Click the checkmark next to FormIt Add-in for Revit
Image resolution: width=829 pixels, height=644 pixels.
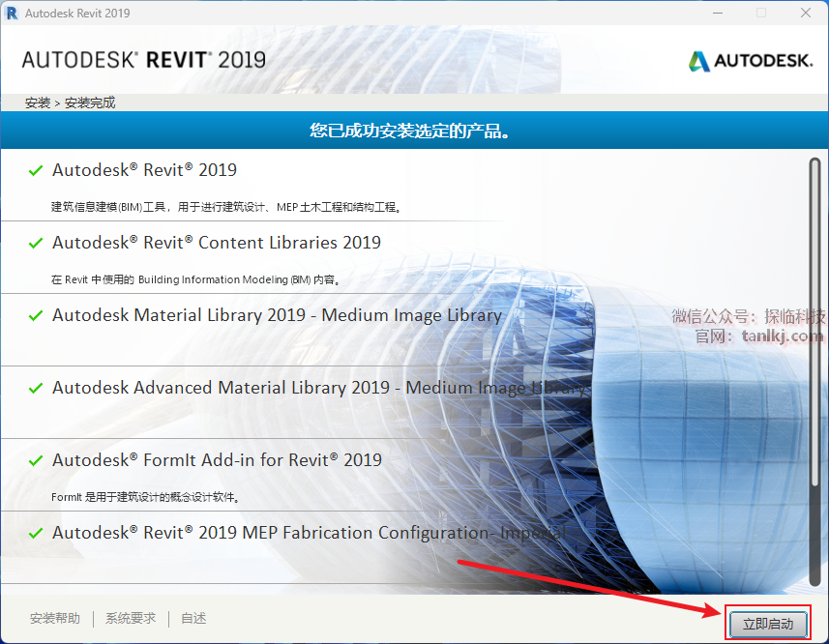36,460
